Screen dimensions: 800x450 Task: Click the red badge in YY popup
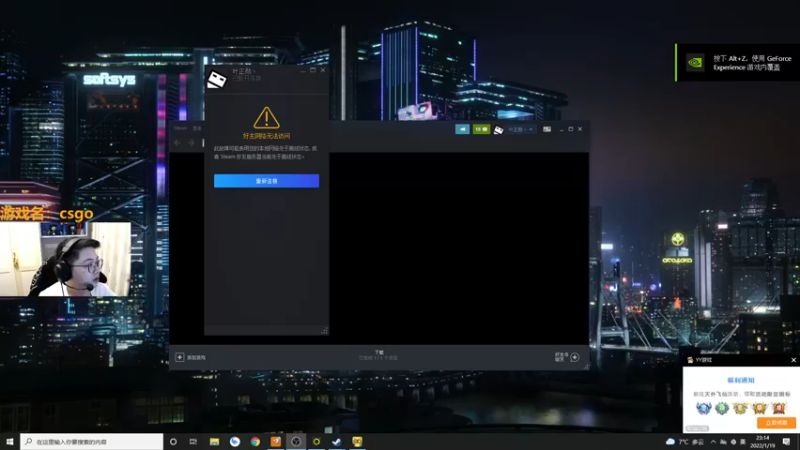point(779,408)
